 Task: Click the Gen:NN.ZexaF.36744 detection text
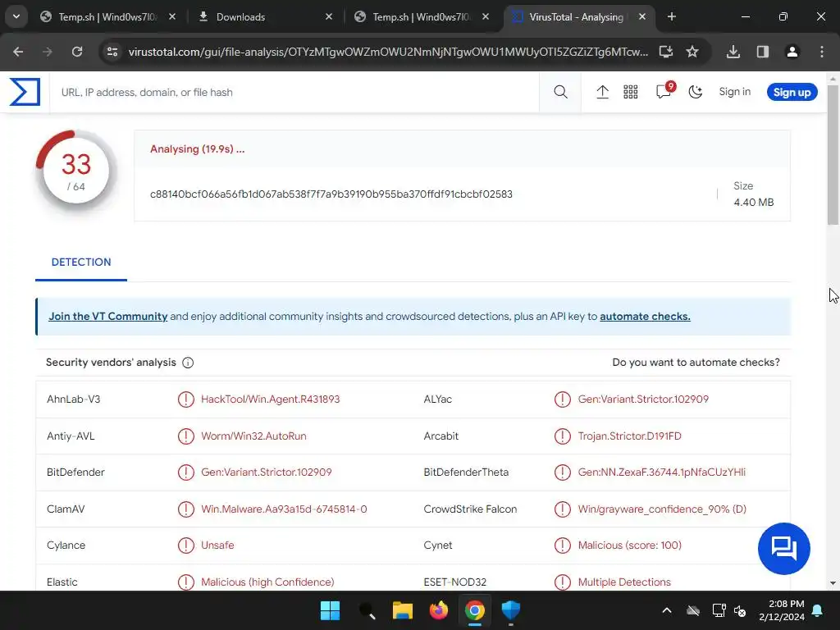pos(662,472)
